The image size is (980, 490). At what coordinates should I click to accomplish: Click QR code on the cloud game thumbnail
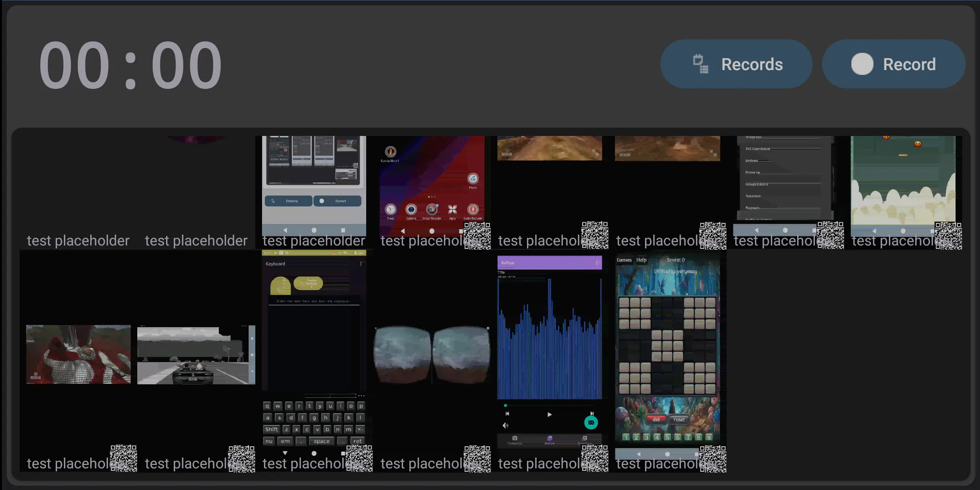pyautogui.click(x=948, y=235)
